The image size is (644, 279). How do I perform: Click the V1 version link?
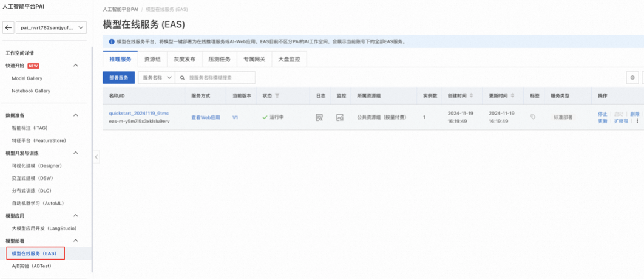pyautogui.click(x=236, y=117)
